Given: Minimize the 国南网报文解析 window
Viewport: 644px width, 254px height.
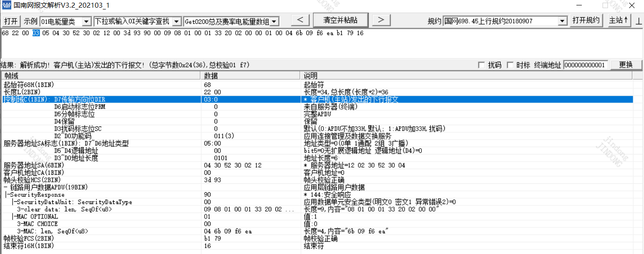Looking at the screenshot, I should pos(580,5).
